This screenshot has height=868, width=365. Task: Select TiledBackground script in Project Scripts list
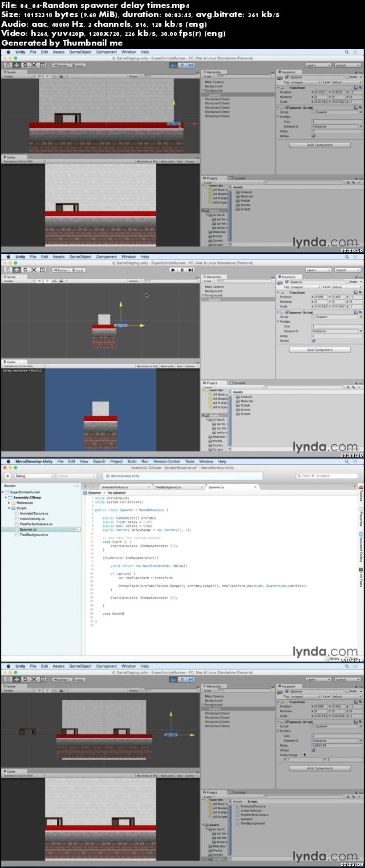[252, 823]
